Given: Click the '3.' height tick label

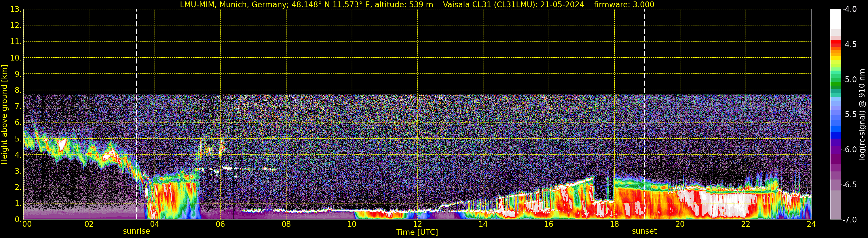Looking at the screenshot, I should [18, 171].
